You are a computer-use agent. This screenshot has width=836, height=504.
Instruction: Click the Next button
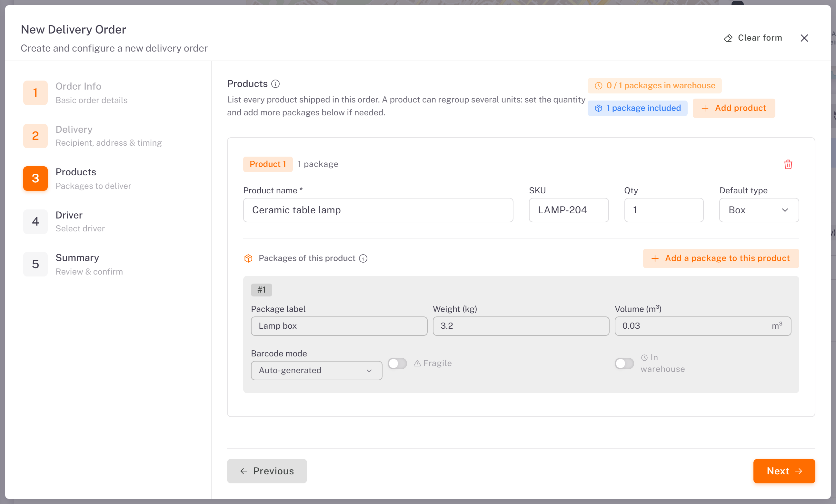[x=784, y=471]
